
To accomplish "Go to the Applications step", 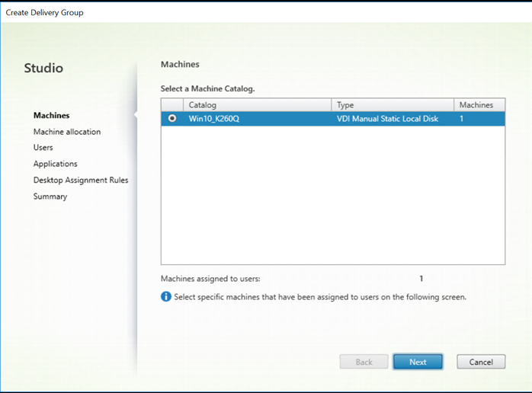I will coord(56,164).
